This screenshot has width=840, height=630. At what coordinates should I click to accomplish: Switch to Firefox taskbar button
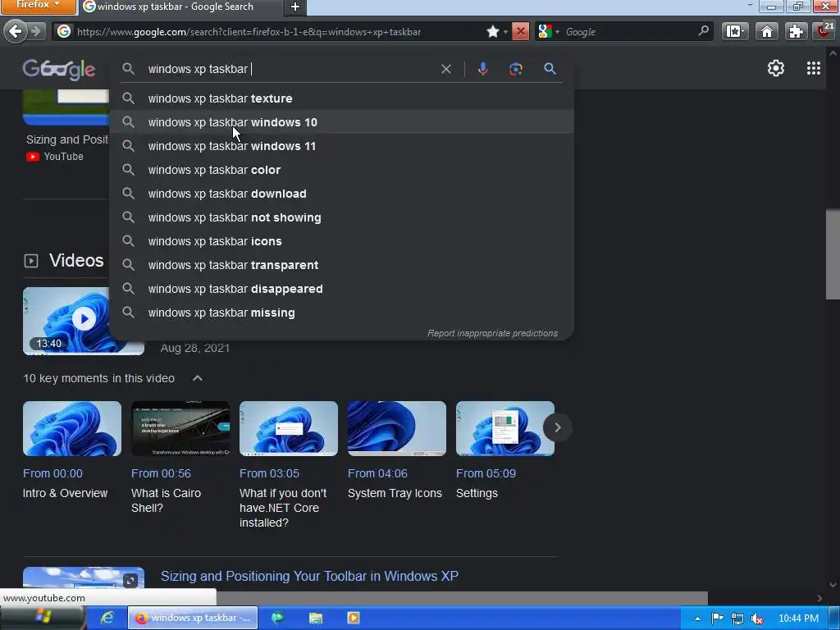point(193,618)
